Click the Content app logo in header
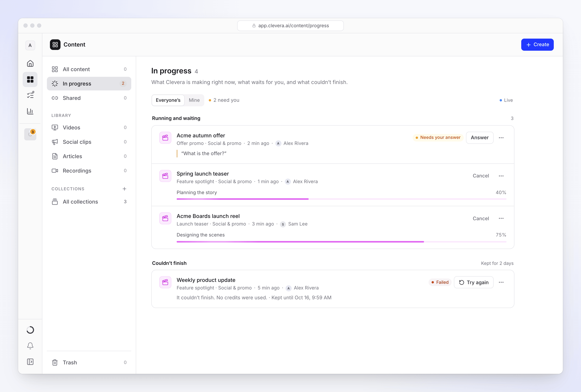 (55, 44)
